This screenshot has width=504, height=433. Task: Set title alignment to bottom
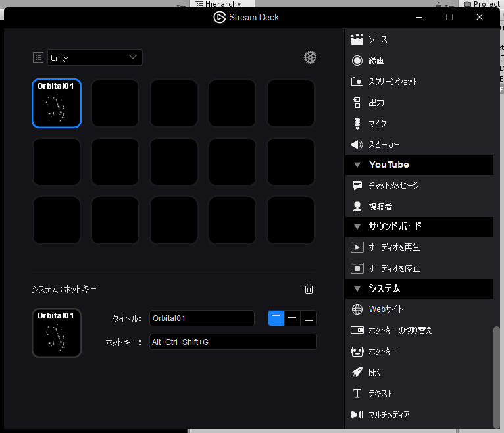point(309,318)
